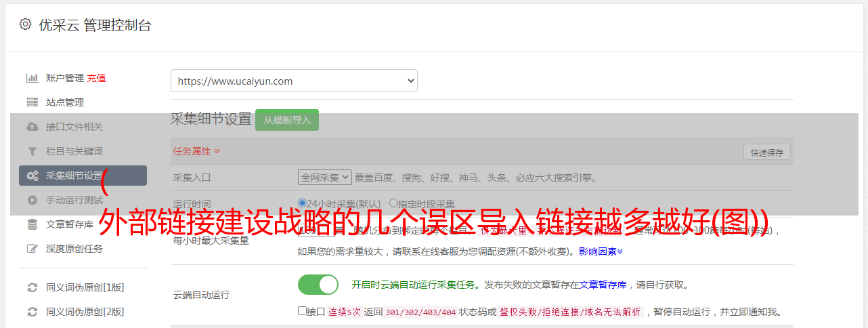Open 深度原创任务 menu item

[74, 249]
